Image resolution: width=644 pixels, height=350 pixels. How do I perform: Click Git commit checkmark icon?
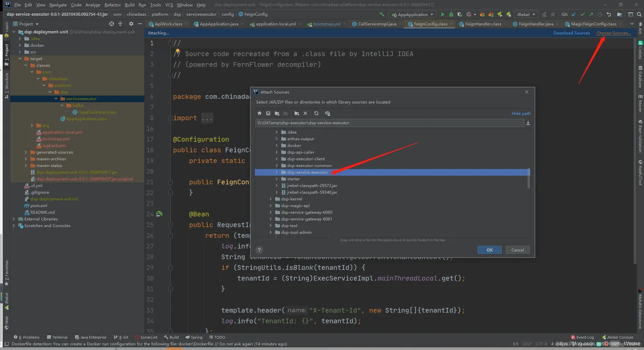coord(582,14)
